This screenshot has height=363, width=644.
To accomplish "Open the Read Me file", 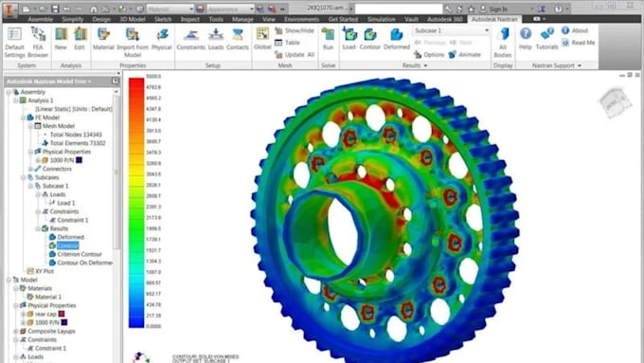I will click(579, 43).
